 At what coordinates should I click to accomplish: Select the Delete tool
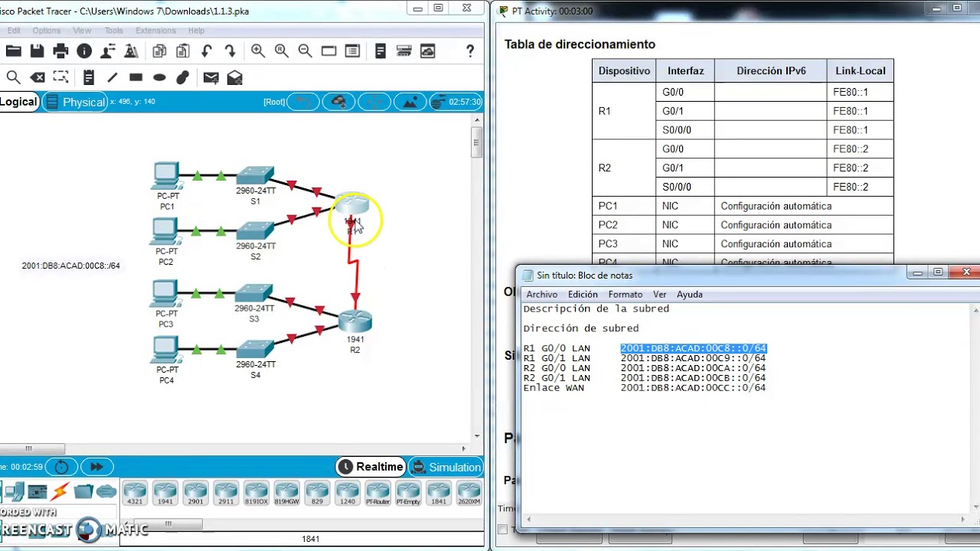point(37,77)
